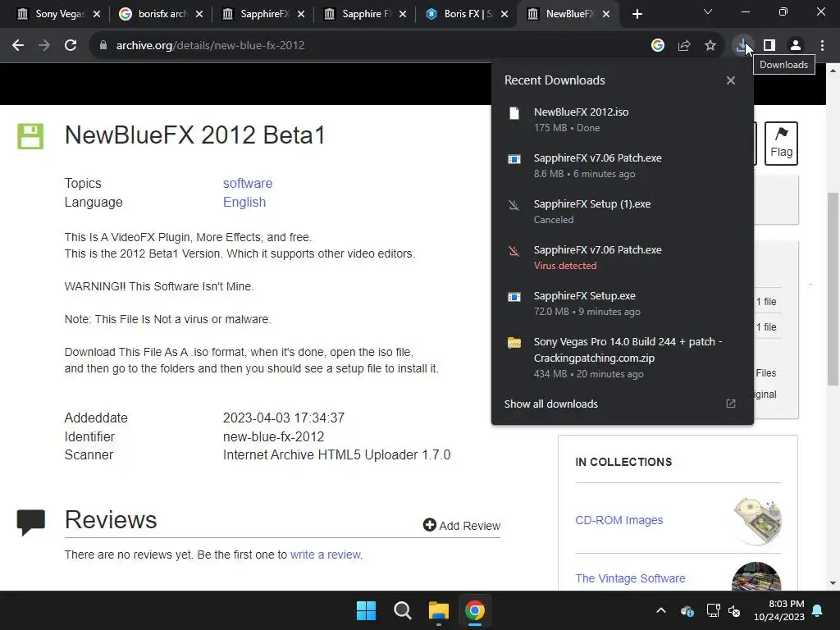Click the software topic link

click(248, 183)
